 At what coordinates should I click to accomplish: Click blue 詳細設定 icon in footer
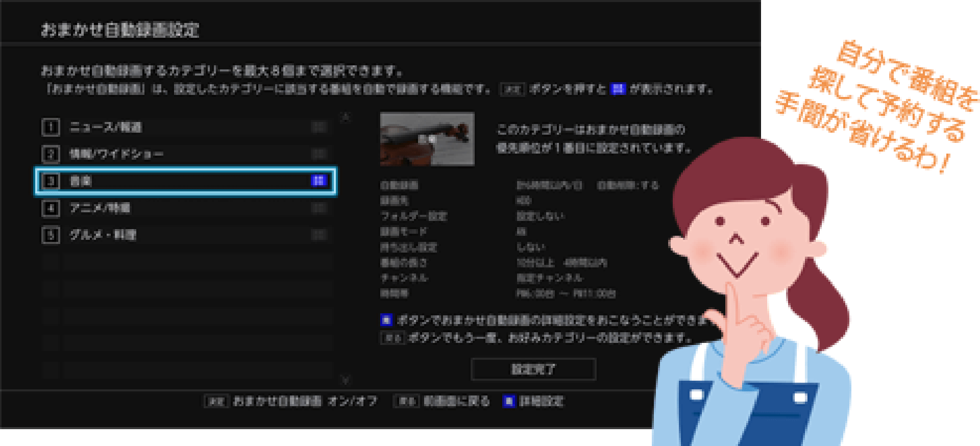[x=508, y=401]
